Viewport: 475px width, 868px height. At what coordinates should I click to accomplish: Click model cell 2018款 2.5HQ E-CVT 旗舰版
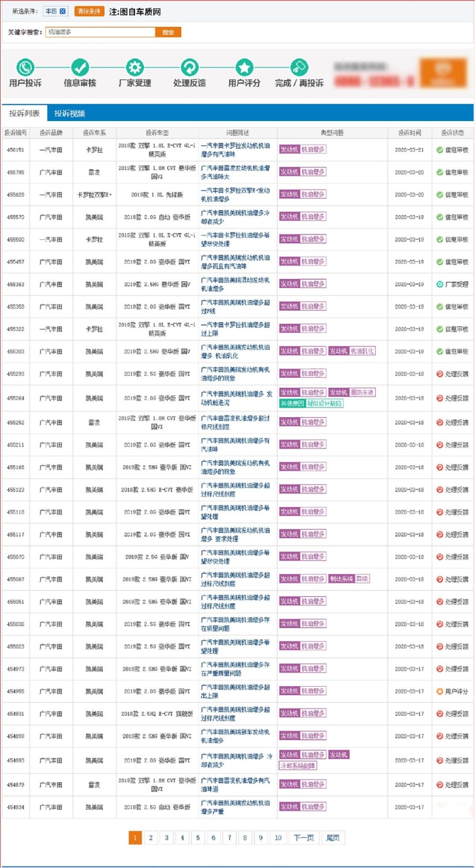(157, 713)
